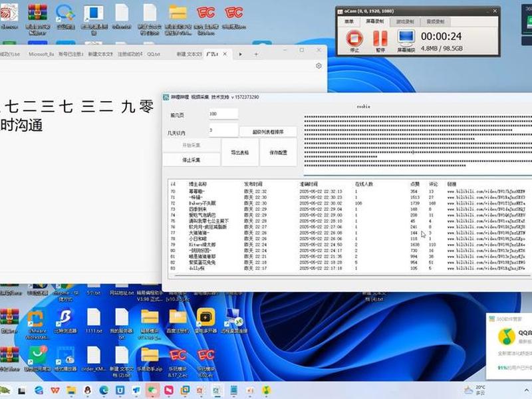Open the QQ penguin icon in the taskbar

point(88,390)
